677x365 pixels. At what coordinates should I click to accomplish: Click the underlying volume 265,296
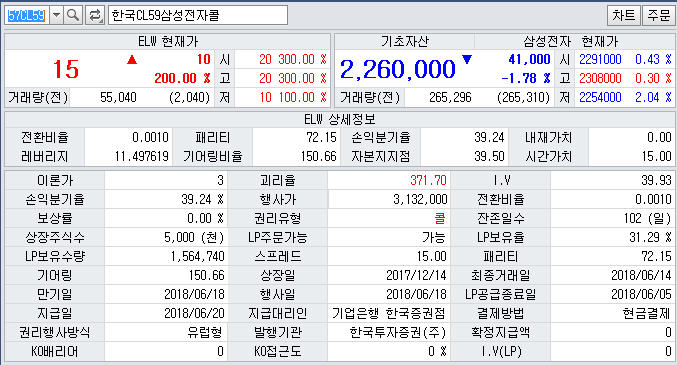pyautogui.click(x=450, y=98)
